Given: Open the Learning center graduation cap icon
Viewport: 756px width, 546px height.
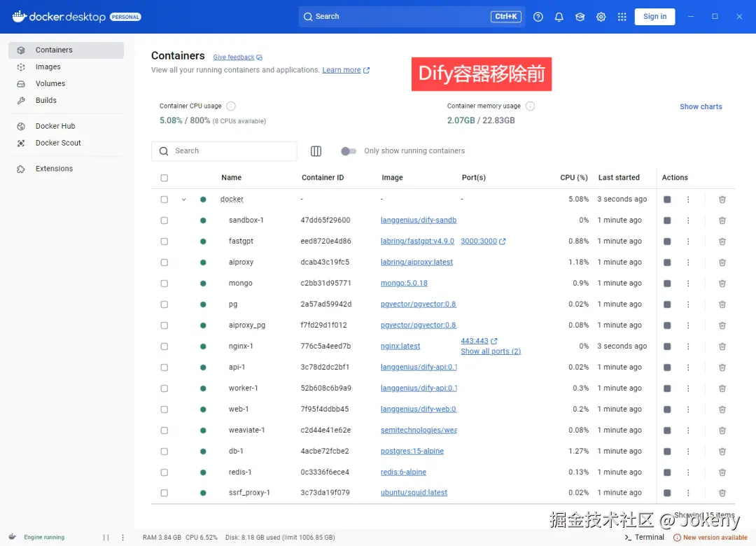Looking at the screenshot, I should click(580, 17).
